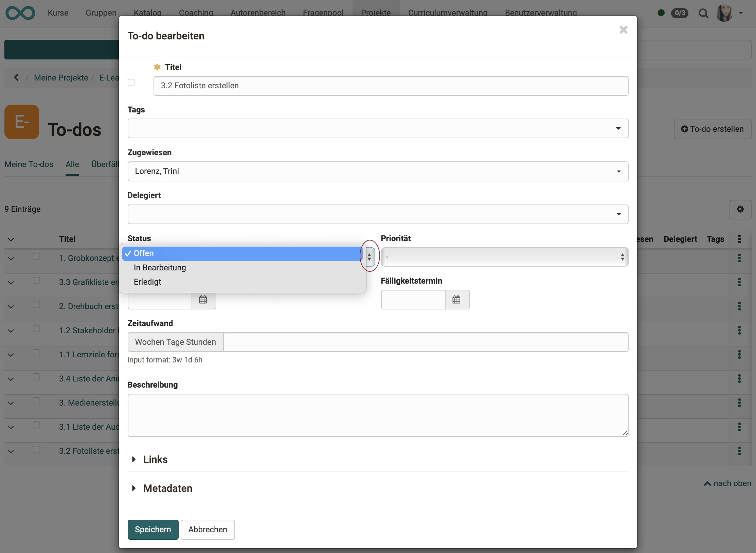This screenshot has height=553, width=756.
Task: Check the 1. Grobkonzept row checkbox
Action: click(x=36, y=256)
